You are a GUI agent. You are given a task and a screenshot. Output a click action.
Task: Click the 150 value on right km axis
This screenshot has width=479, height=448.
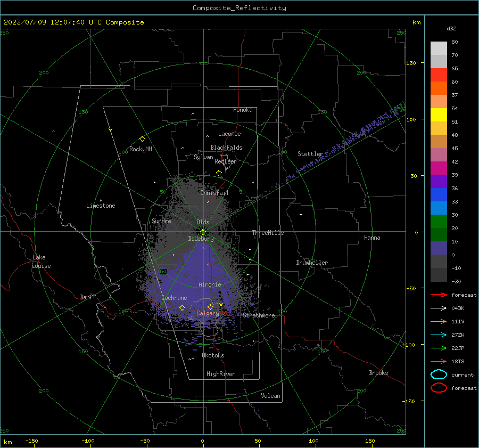click(411, 63)
